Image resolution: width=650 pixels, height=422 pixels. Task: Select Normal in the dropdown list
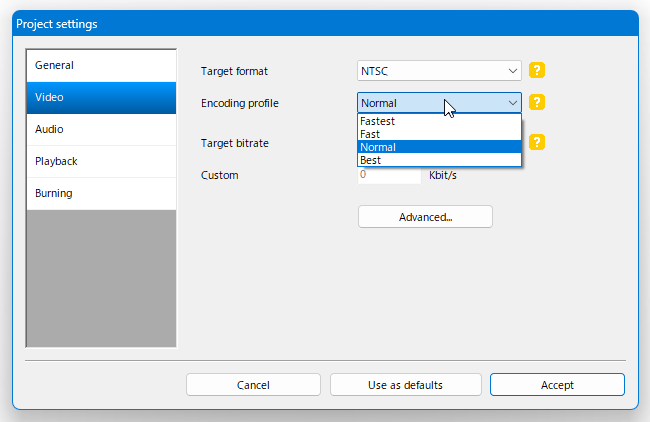click(x=439, y=147)
